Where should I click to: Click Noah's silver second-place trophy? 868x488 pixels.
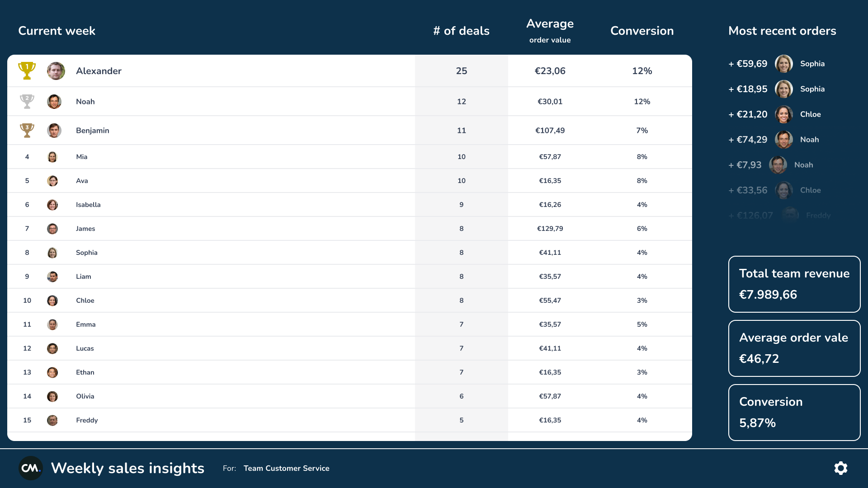tap(27, 102)
